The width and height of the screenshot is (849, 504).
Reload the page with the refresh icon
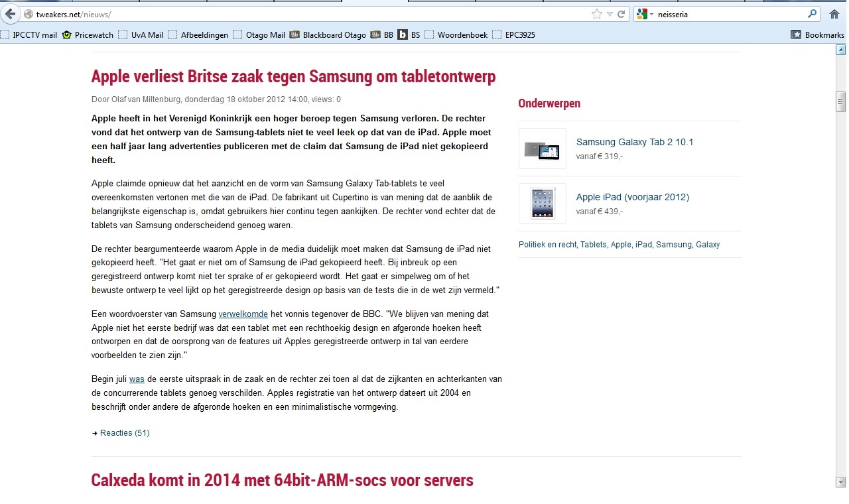click(x=621, y=14)
